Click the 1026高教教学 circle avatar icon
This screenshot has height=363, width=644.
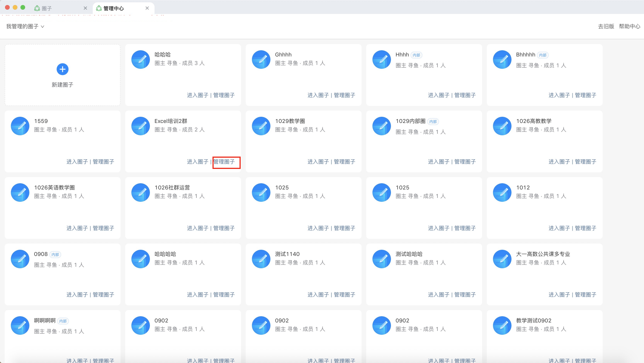pos(502,126)
